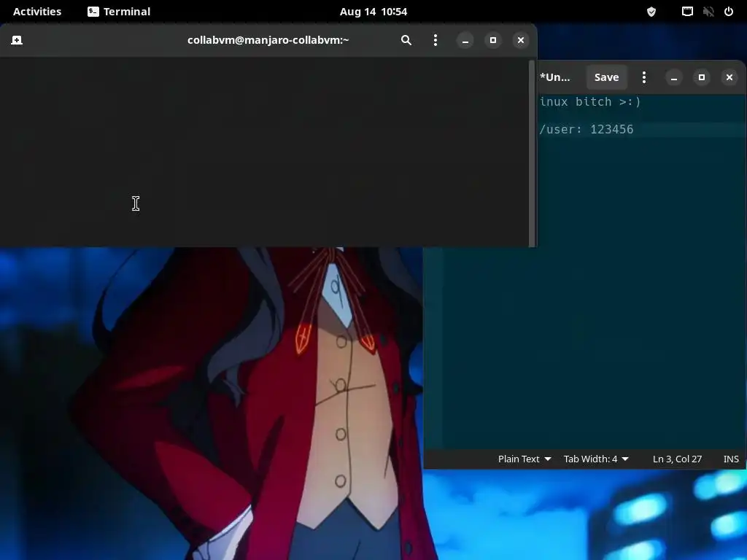Viewport: 747px width, 560px height.
Task: Maximize the terminal window
Action: tap(492, 40)
